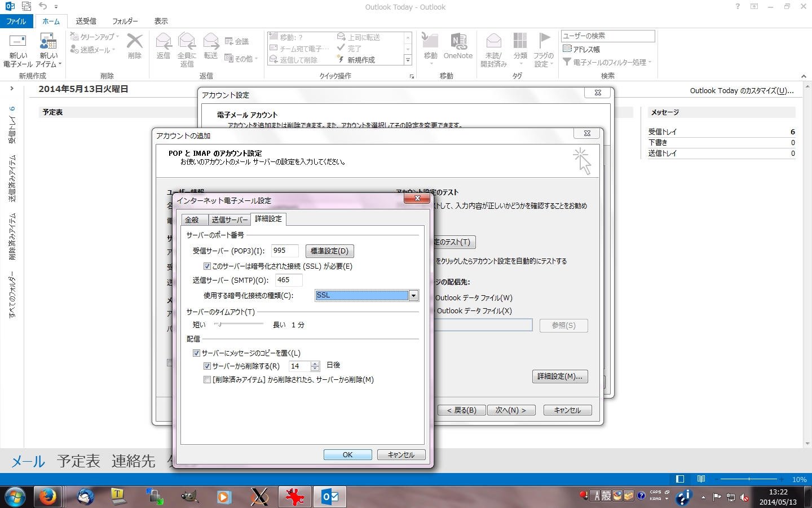Click Back (戻る) in Add Account wizard
This screenshot has width=812, height=508.
click(461, 410)
